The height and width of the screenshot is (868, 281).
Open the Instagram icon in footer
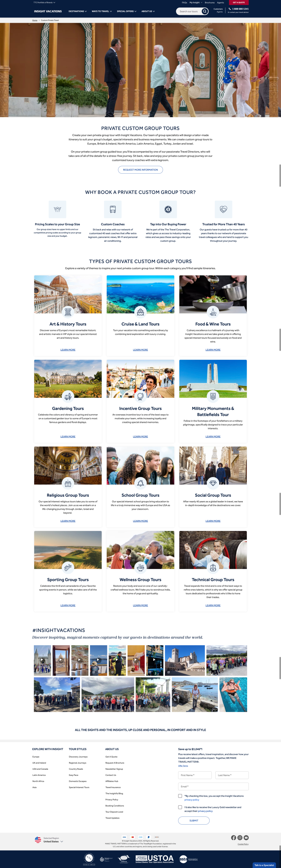240,837
